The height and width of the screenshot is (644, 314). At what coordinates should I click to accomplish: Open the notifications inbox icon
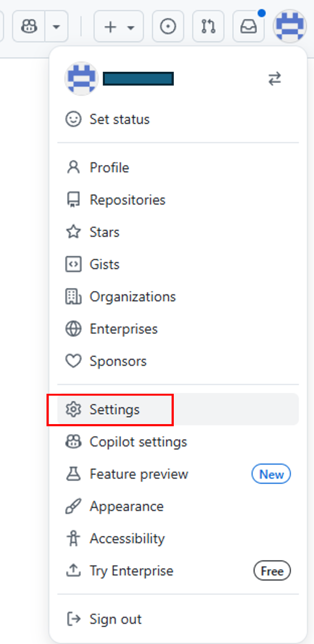point(249,27)
